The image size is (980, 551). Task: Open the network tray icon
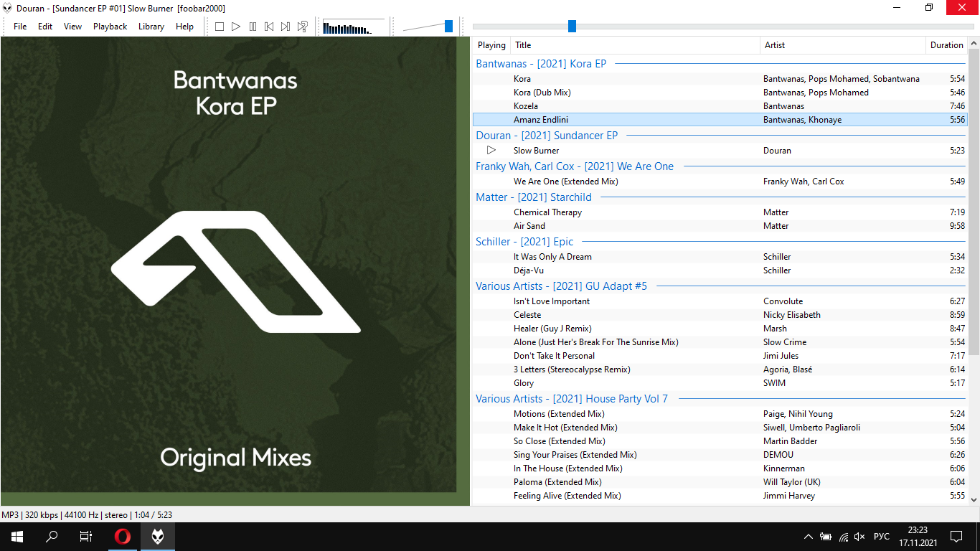point(844,537)
